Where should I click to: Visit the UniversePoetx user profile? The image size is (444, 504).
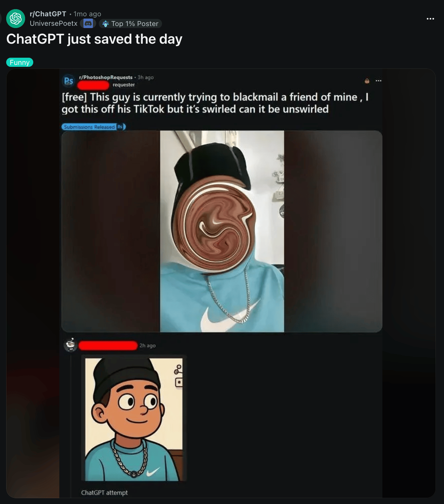click(x=53, y=23)
